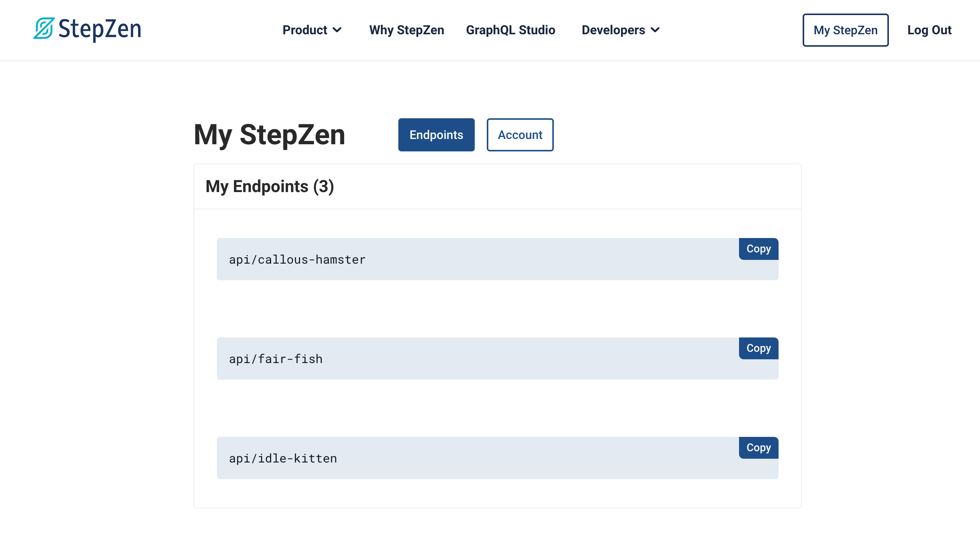Click the Log Out button

point(930,30)
